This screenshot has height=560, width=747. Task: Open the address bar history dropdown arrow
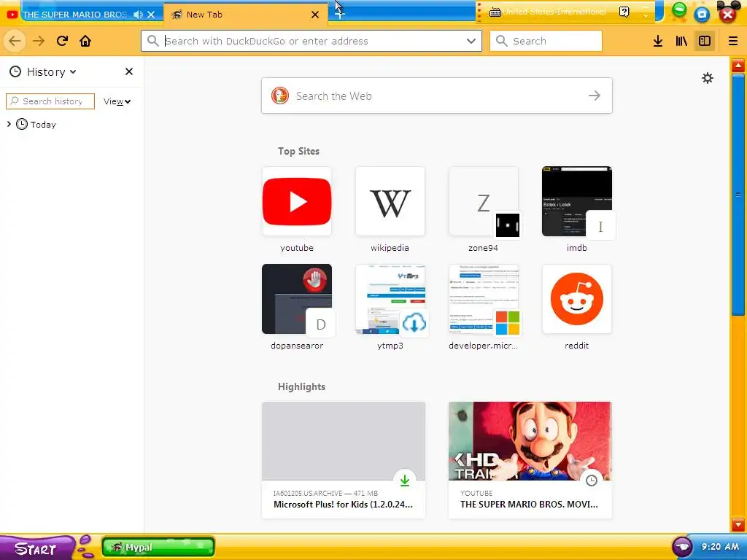point(471,41)
